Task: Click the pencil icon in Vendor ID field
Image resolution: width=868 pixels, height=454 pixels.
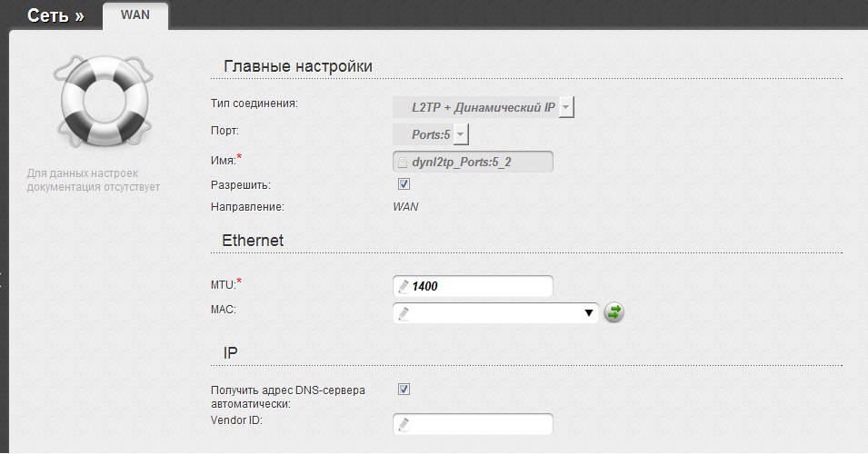Action: point(404,424)
